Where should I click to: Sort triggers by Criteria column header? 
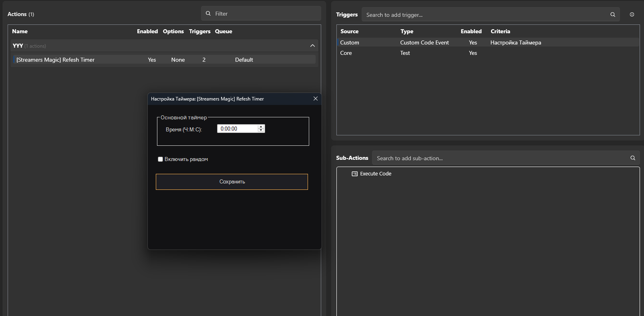[x=500, y=31]
